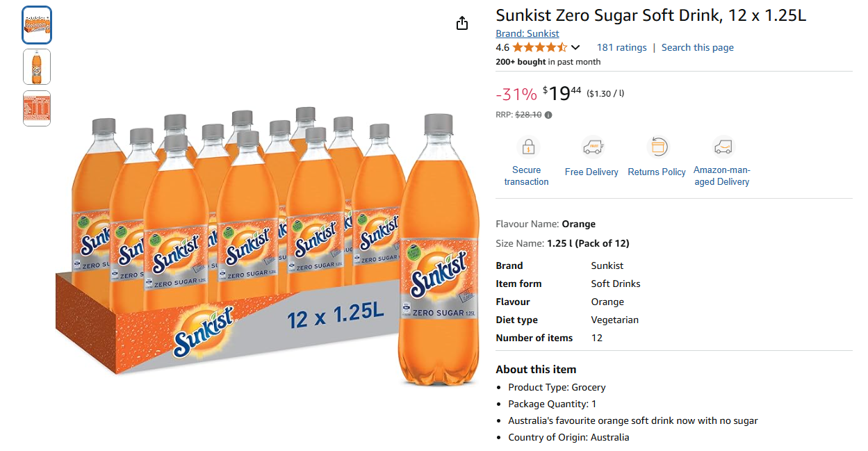Click the star rating icons
868x451 pixels.
pos(540,48)
